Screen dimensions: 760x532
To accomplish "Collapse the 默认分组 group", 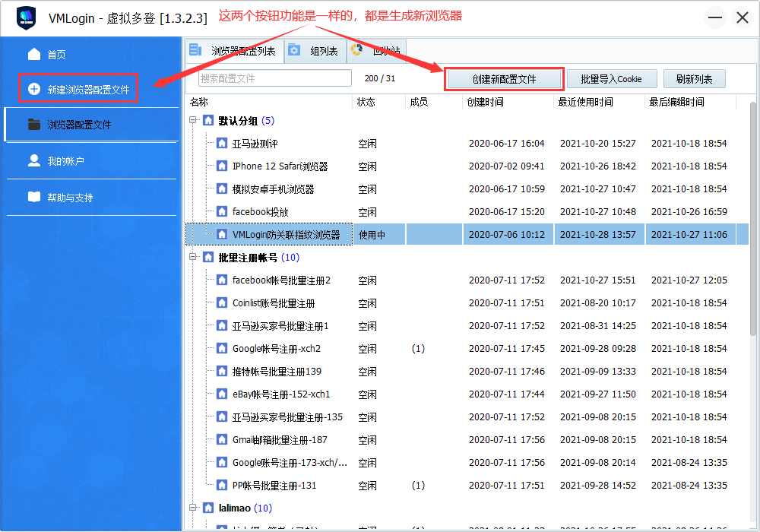I will [193, 120].
